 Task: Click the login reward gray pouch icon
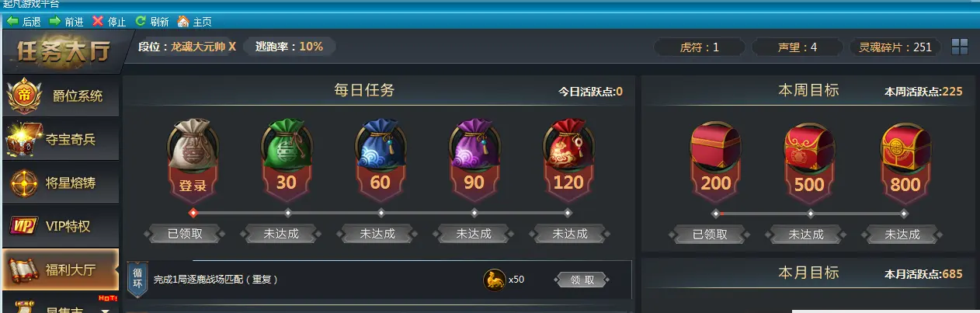pyautogui.click(x=193, y=145)
